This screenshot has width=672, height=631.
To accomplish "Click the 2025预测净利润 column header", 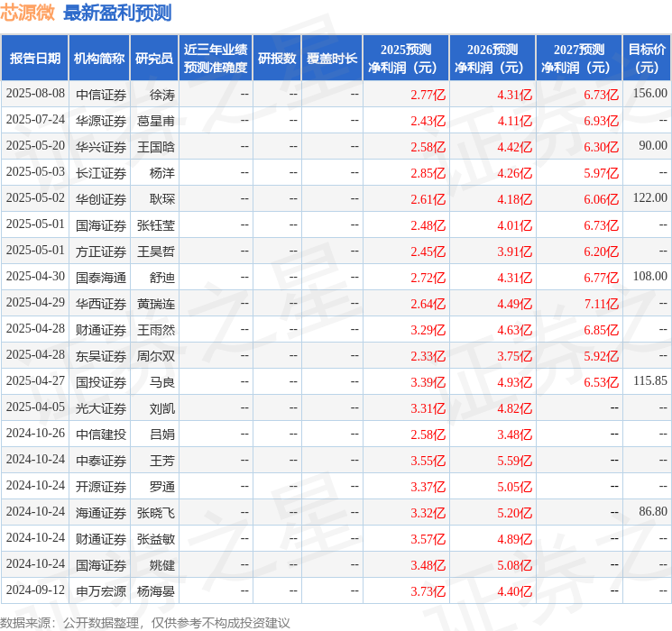I will (x=405, y=59).
